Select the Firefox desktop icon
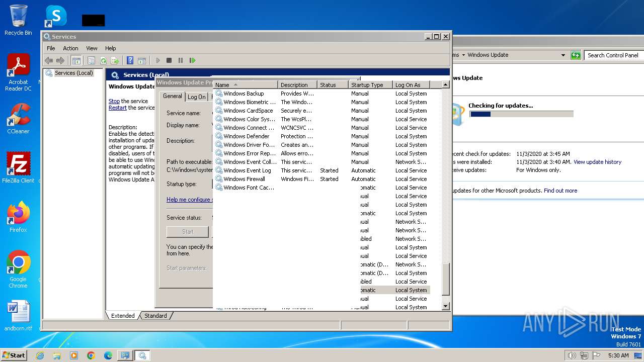 pyautogui.click(x=18, y=217)
